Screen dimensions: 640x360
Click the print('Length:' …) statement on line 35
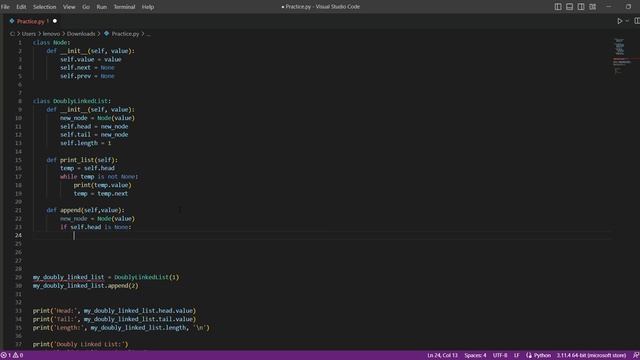[121, 327]
